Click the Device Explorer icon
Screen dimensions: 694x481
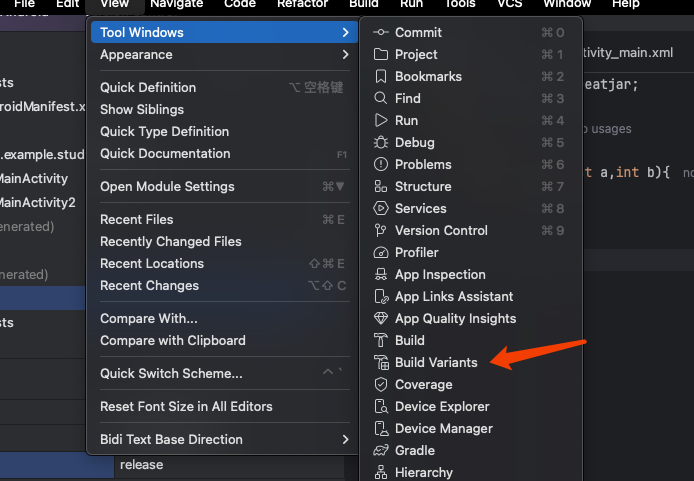tap(380, 406)
